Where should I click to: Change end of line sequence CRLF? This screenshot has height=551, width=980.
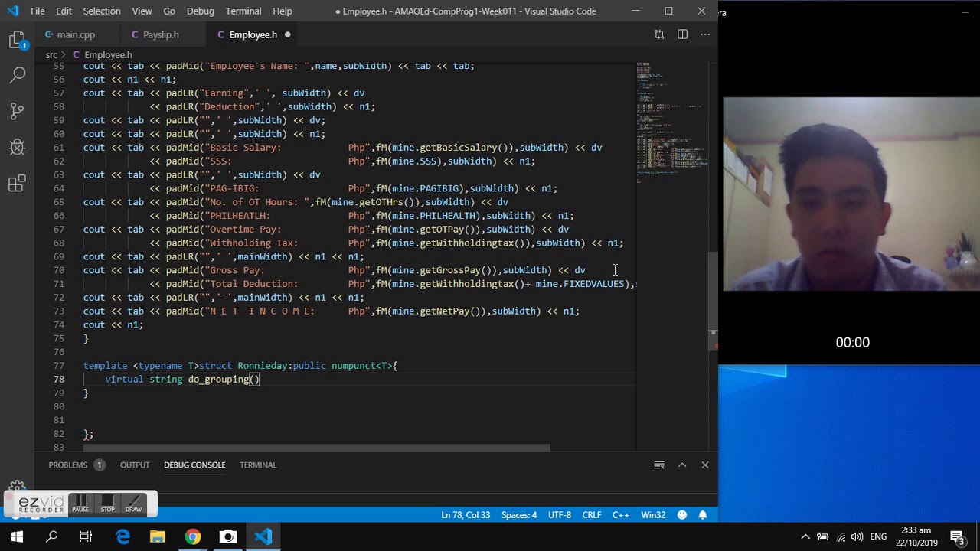(592, 515)
